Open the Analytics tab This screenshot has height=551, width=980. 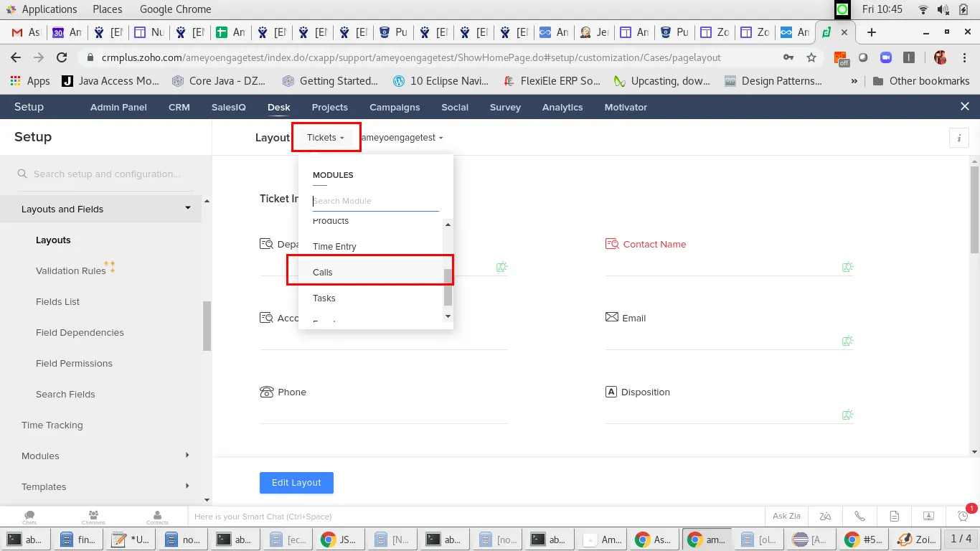click(562, 107)
